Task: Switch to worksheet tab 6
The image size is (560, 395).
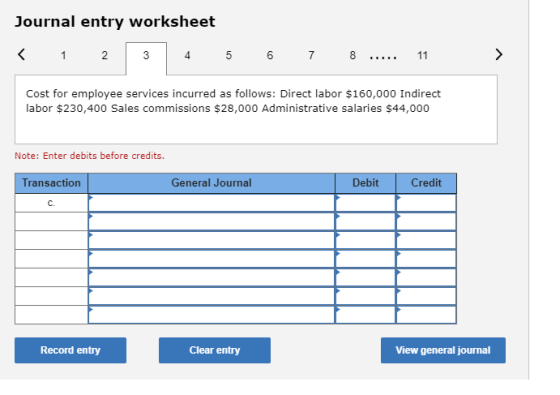Action: [270, 55]
